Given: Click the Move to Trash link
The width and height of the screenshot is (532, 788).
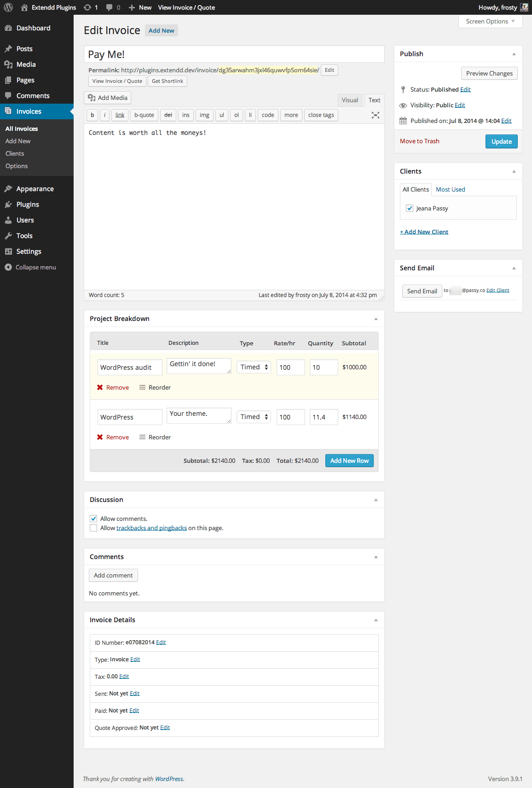Looking at the screenshot, I should point(420,141).
